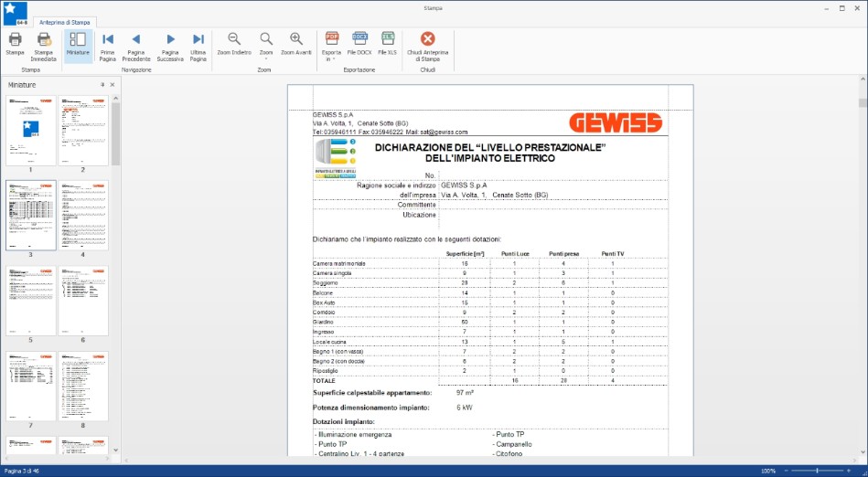This screenshot has height=477, width=868.
Task: Click the zoom plus button in status bar
Action: click(x=849, y=471)
